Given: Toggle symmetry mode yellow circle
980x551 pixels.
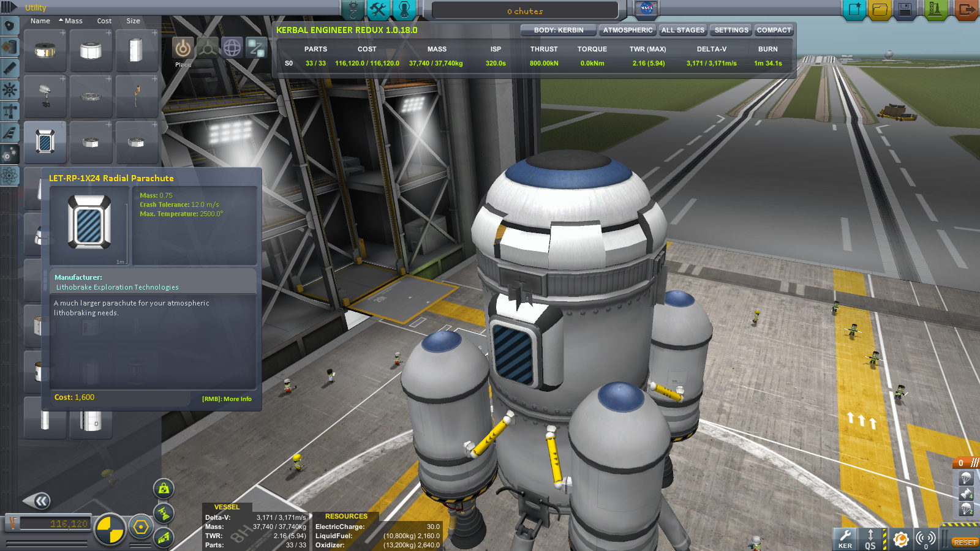Looking at the screenshot, I should pos(110,529).
